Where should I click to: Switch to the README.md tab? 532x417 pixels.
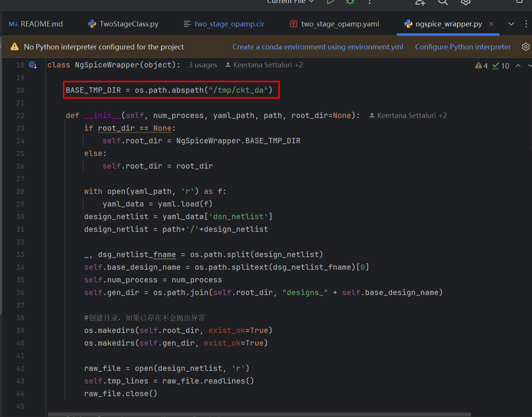[36, 24]
